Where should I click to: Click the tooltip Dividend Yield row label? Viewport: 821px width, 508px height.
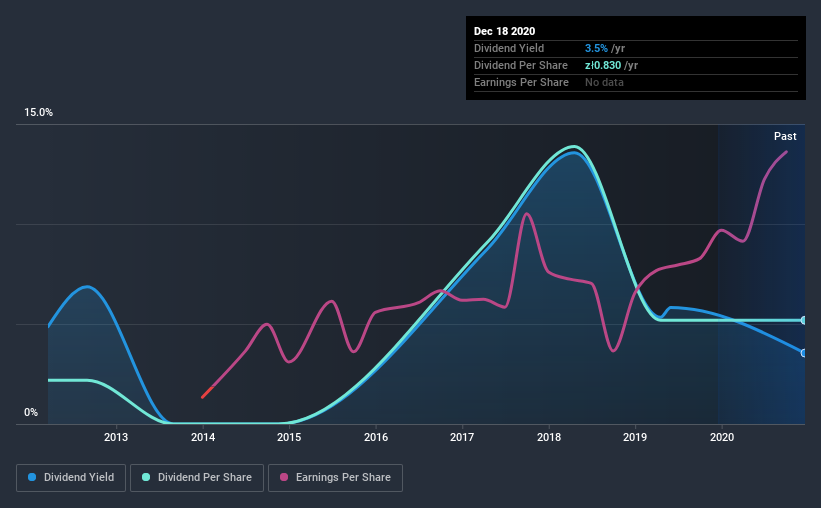(509, 48)
